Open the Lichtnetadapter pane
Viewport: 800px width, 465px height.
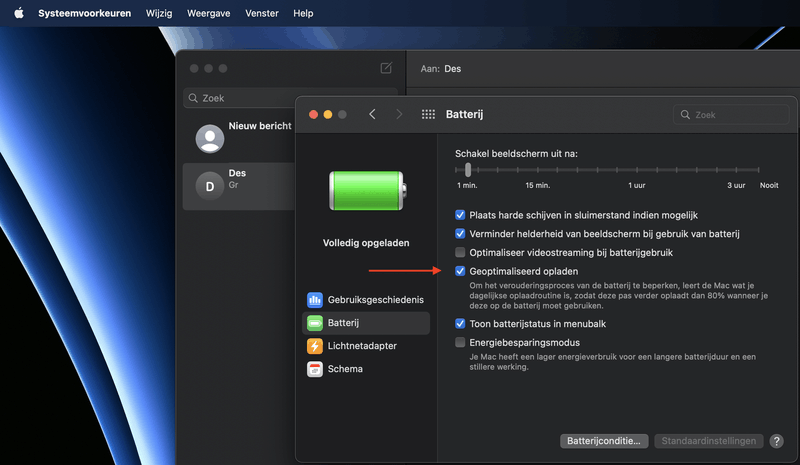pos(366,346)
